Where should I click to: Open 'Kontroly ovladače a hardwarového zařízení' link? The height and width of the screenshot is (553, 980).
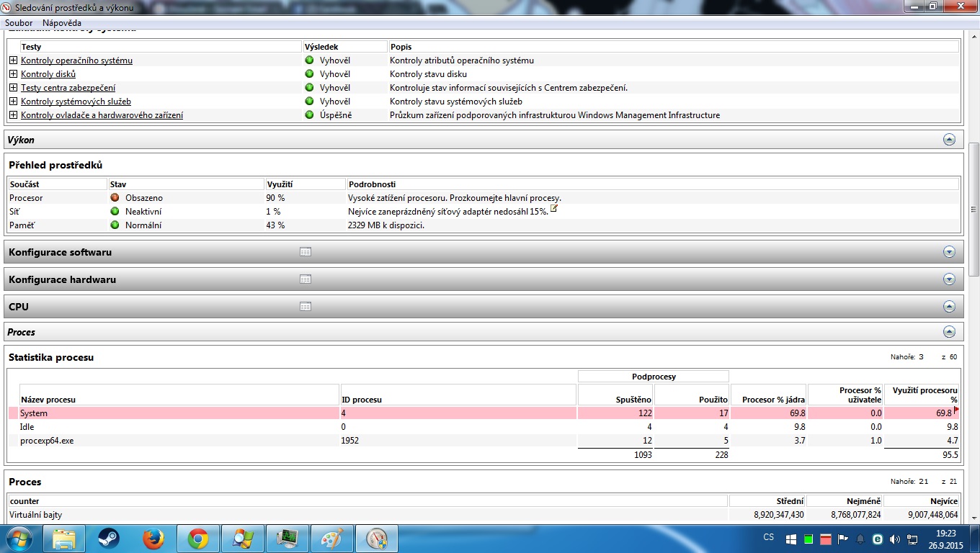[102, 115]
